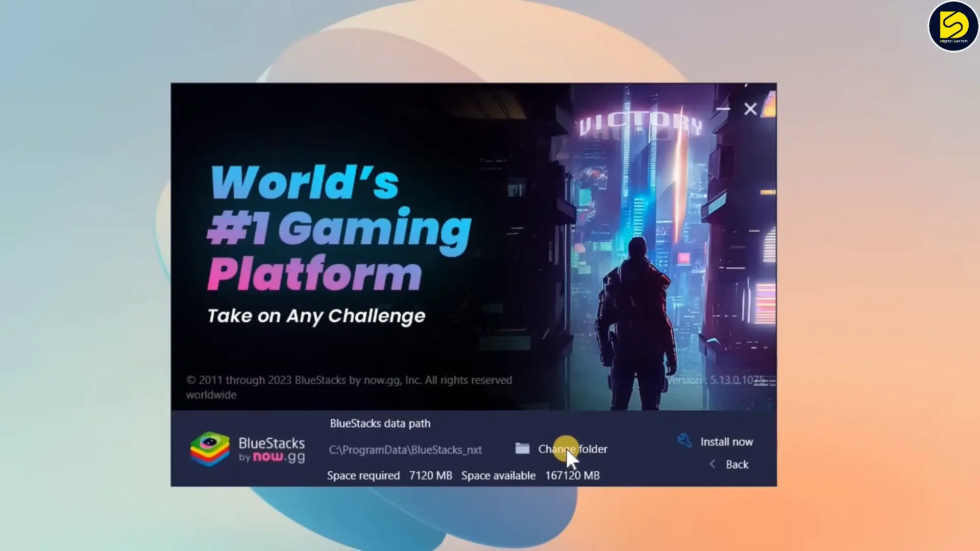Screen dimensions: 980x551
Task: Minimize the BlueStacks installer window
Action: point(723,109)
